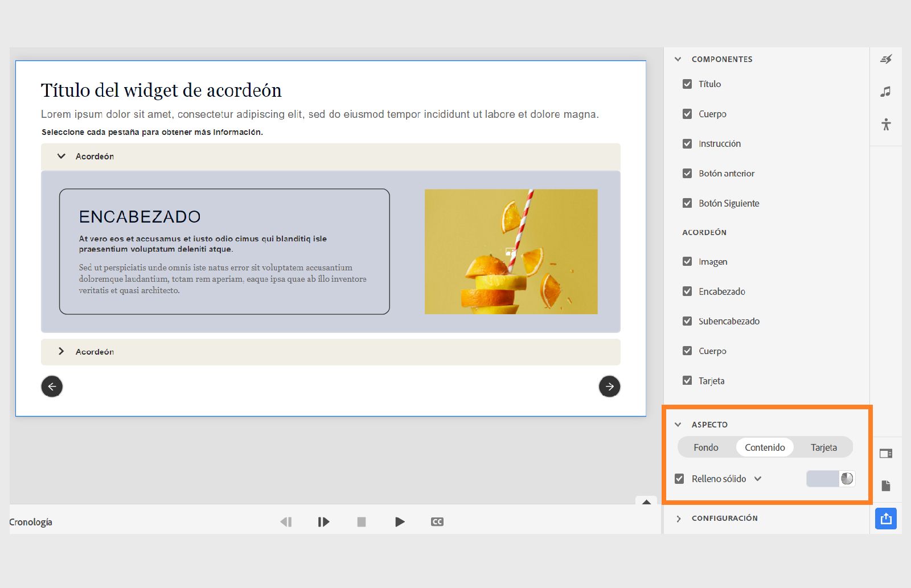Image resolution: width=911 pixels, height=588 pixels.
Task: Toggle the Encabezado checkbox
Action: (x=687, y=291)
